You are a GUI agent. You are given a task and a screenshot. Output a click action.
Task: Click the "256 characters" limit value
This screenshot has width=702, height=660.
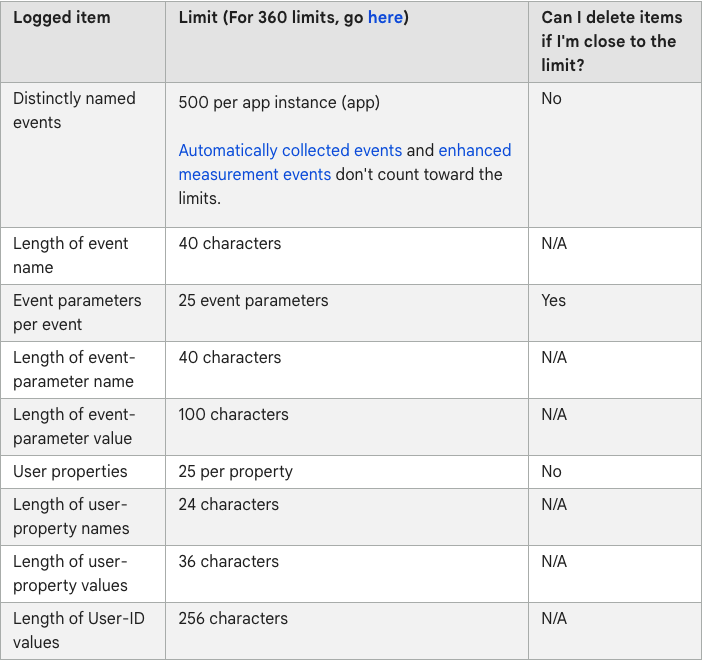[x=233, y=618]
